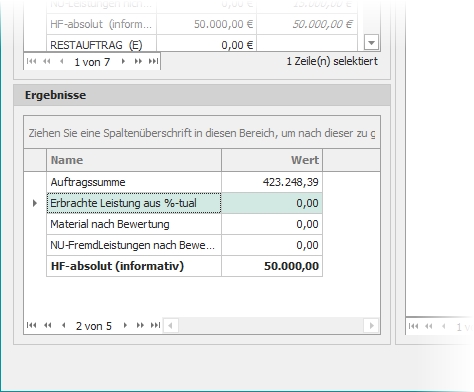Jump back one page in upper grid navigator
This screenshot has height=392, width=474.
point(47,61)
